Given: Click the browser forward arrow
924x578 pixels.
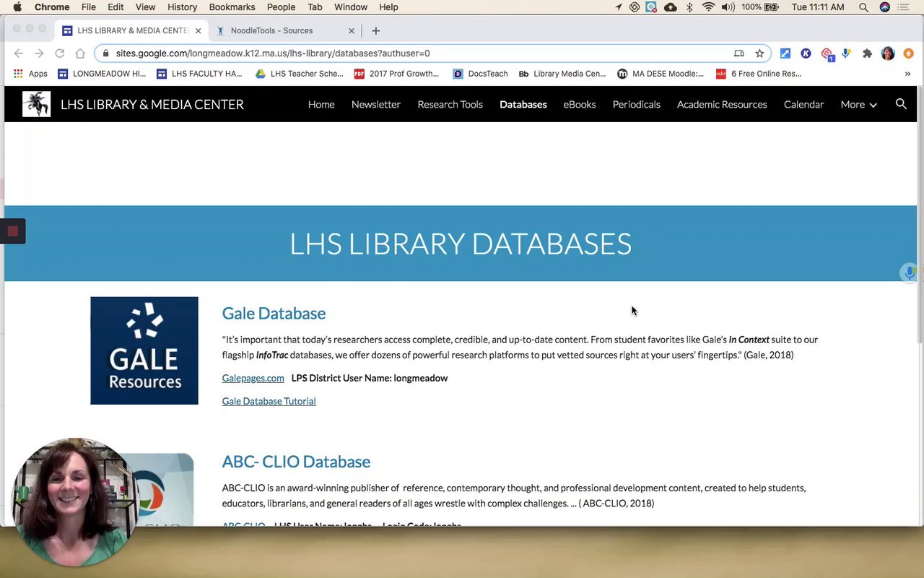Looking at the screenshot, I should (39, 53).
